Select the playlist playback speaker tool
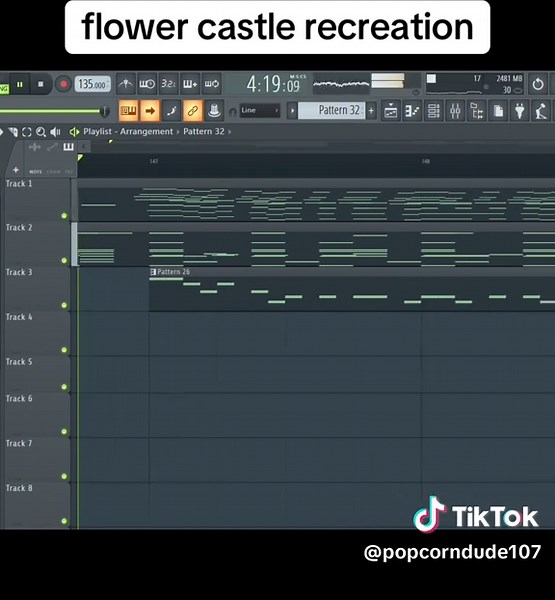This screenshot has height=600, width=555. click(56, 132)
